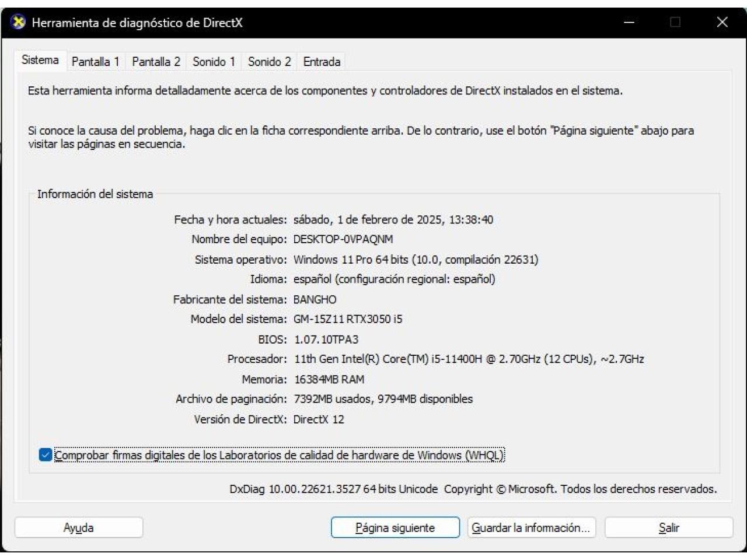The height and width of the screenshot is (560, 747).
Task: Click the Página siguiente button
Action: point(395,528)
